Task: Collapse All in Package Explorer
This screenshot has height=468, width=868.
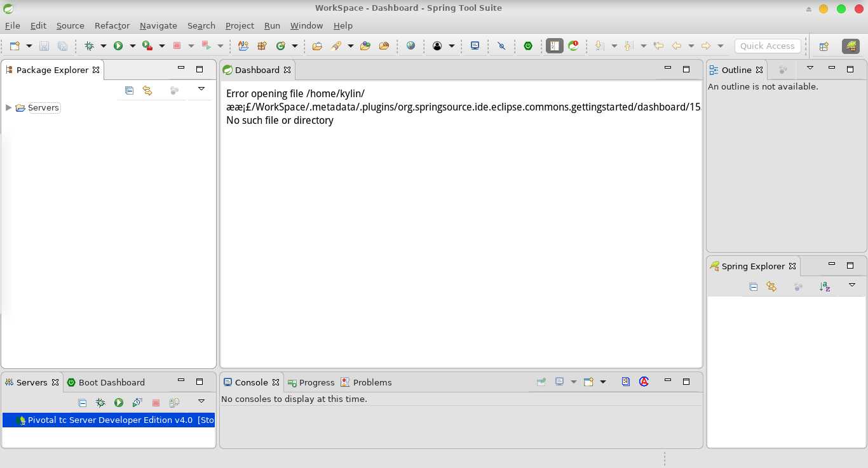Action: pyautogui.click(x=129, y=91)
